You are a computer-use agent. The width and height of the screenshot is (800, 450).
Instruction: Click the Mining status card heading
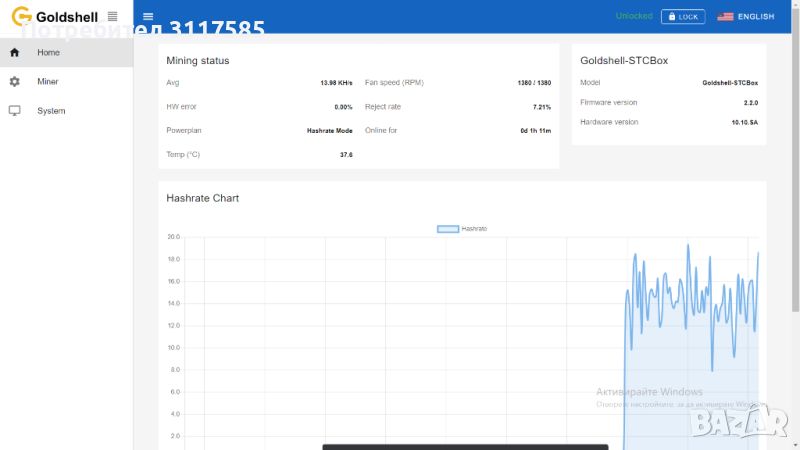tap(198, 61)
